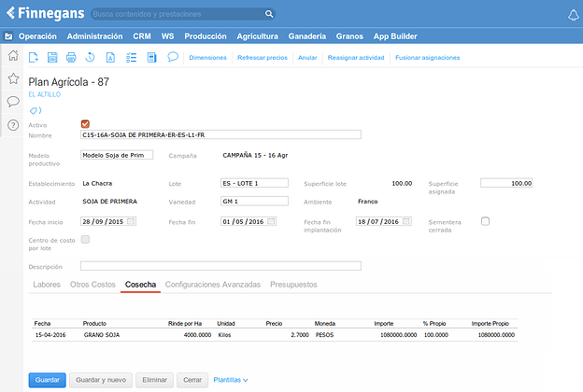Open the home icon in sidebar

[x=13, y=56]
